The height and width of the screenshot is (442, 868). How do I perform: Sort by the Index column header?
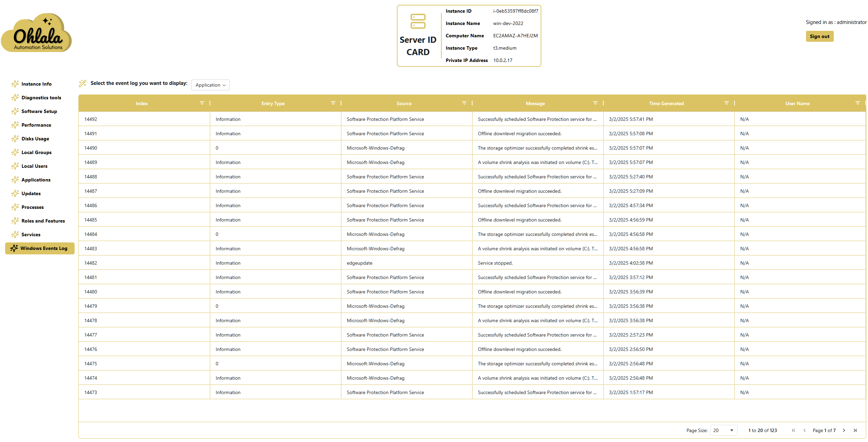142,103
